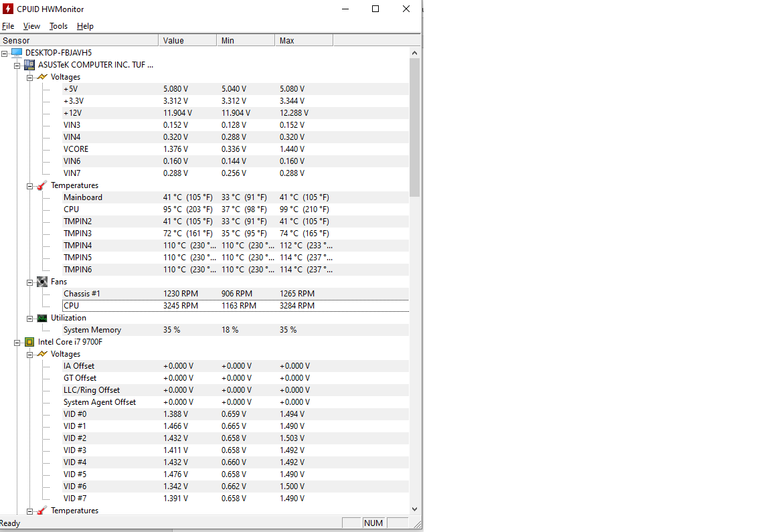Open the File menu

click(x=8, y=26)
